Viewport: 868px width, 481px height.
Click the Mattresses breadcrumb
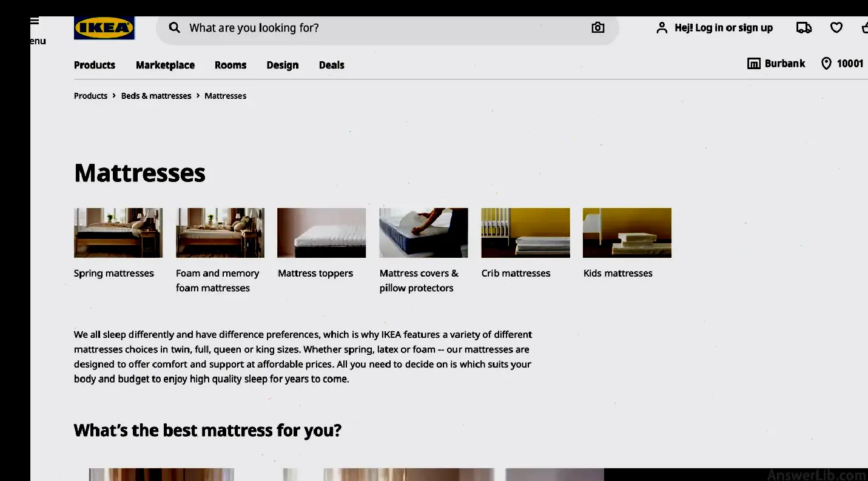(226, 96)
